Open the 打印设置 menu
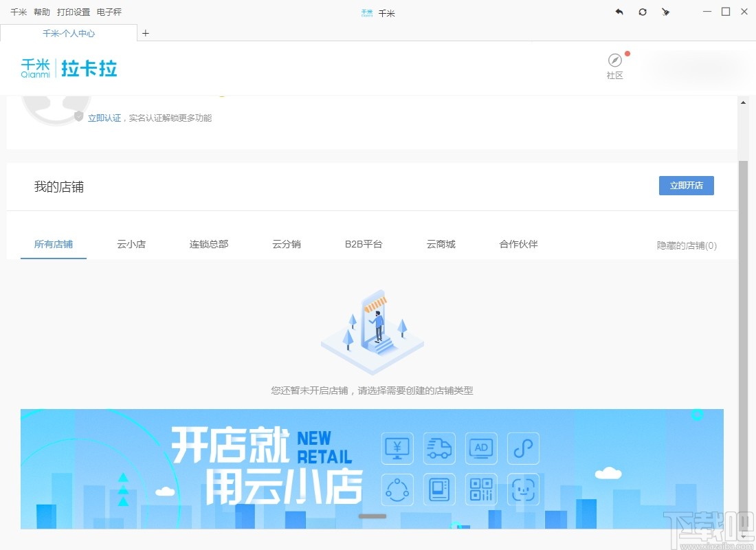This screenshot has height=550, width=756. [x=73, y=12]
